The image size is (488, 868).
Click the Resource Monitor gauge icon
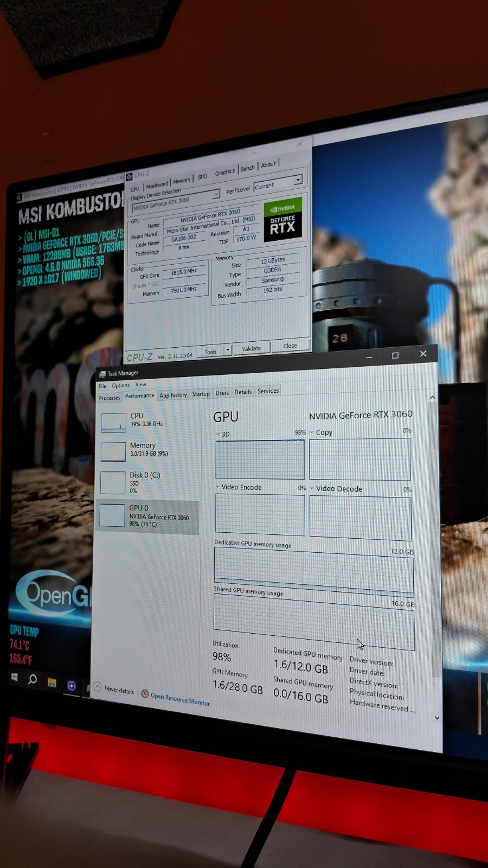(145, 693)
